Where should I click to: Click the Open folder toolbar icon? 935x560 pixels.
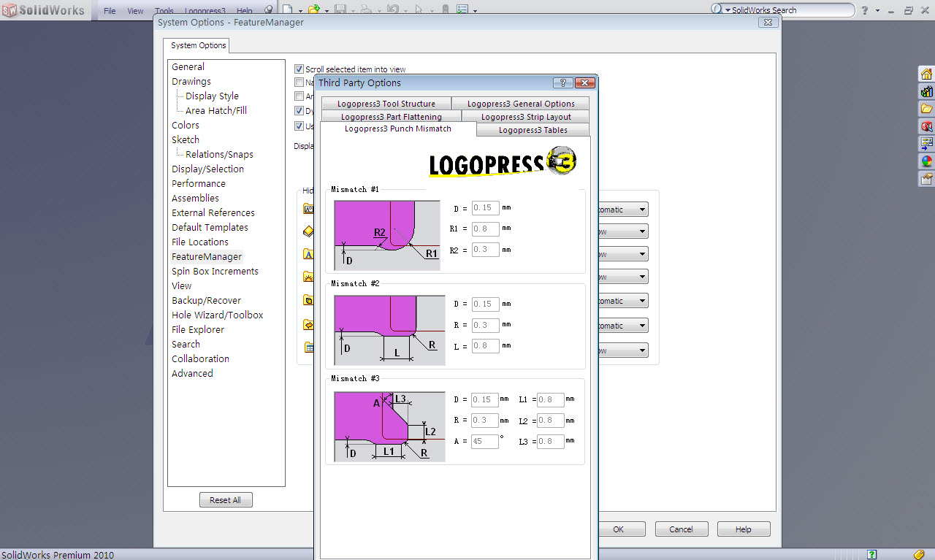tap(313, 10)
